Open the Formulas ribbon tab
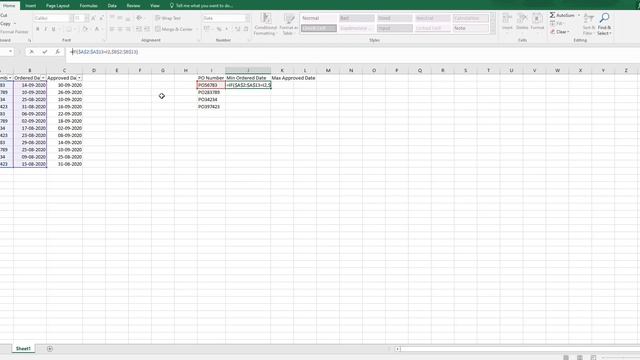This screenshot has height=360, width=640. coord(89,6)
